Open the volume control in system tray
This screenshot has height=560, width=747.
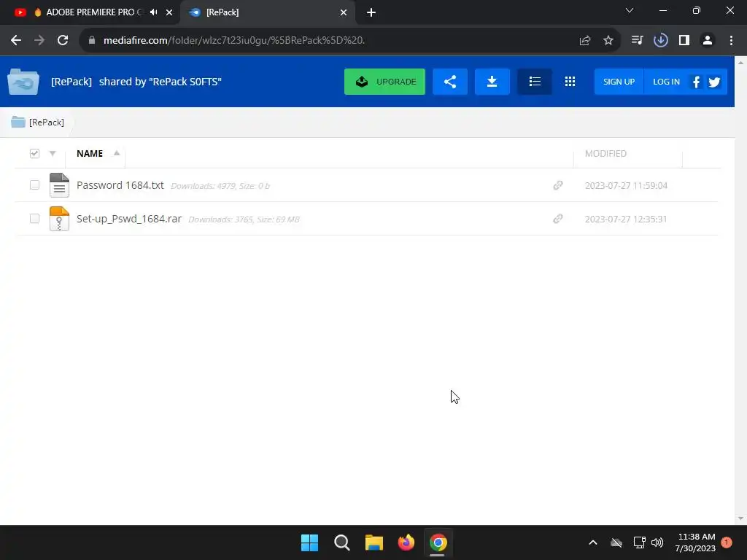coord(657,542)
